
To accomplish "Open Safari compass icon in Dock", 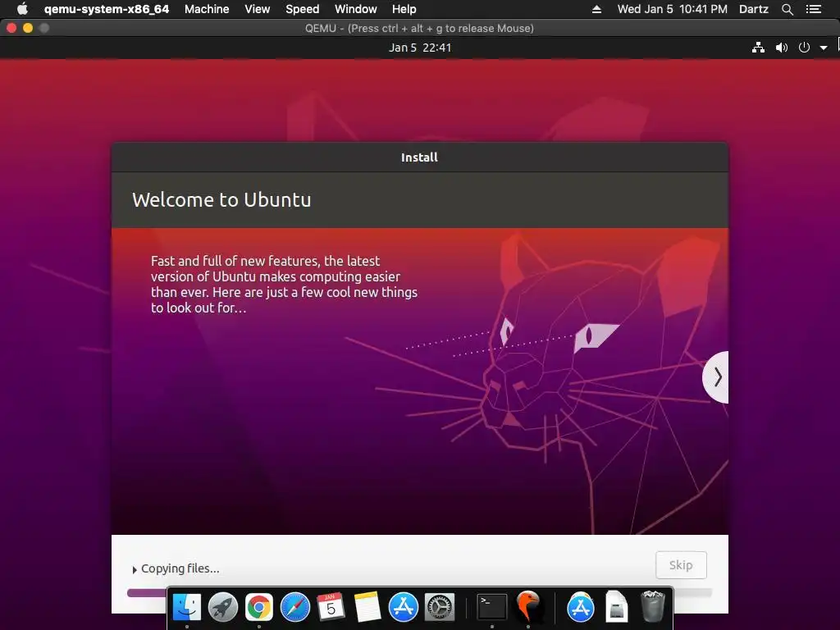I will pyautogui.click(x=295, y=608).
